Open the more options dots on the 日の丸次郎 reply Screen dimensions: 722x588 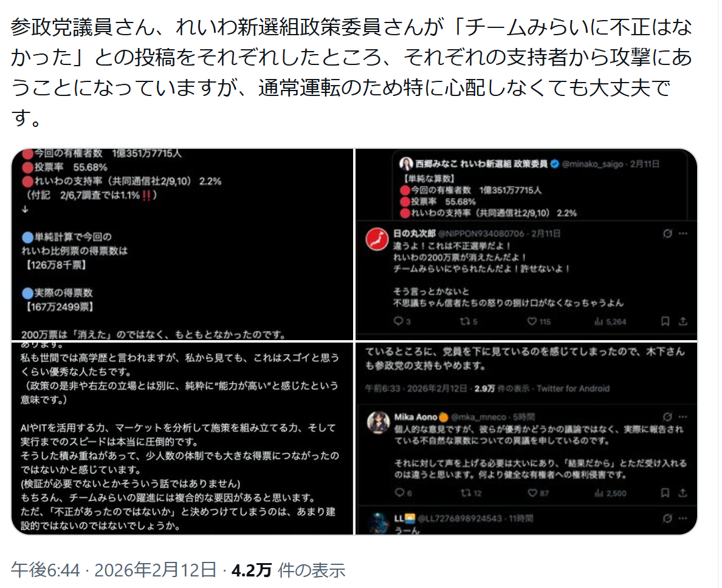683,234
